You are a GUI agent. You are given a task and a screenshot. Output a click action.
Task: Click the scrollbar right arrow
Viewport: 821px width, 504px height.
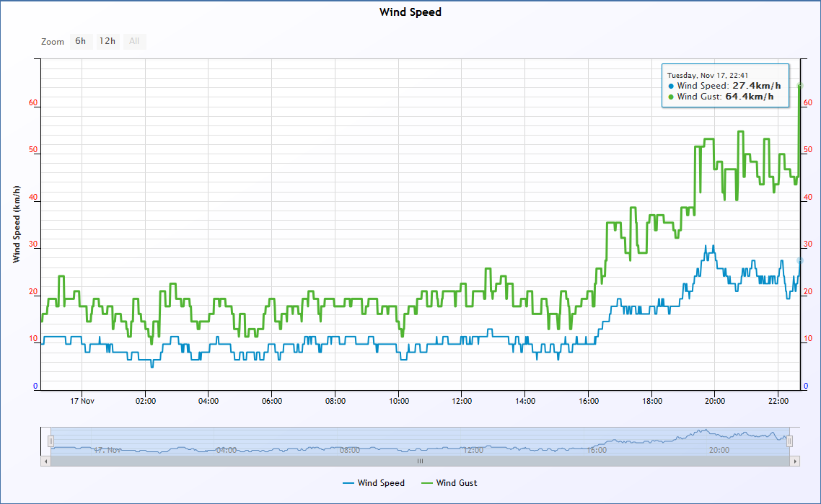[x=795, y=461]
